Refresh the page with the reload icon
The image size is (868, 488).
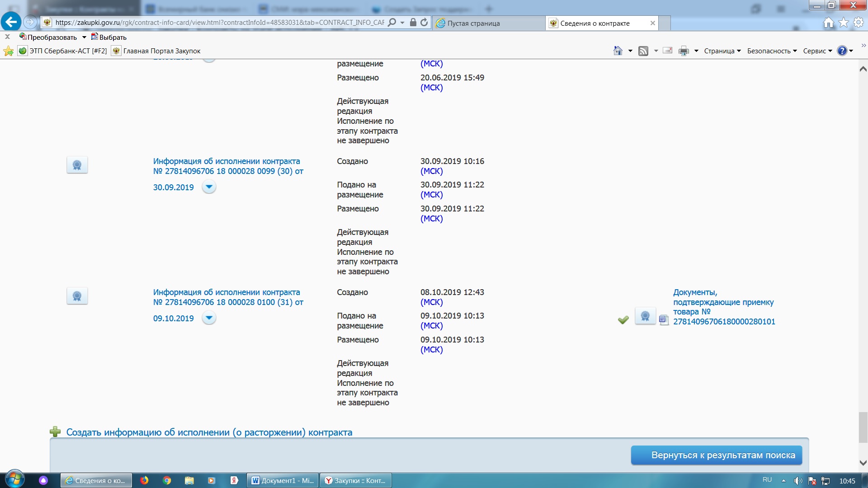424,22
